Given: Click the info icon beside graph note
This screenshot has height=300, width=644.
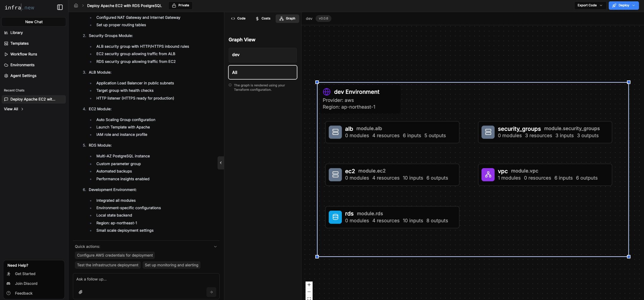Looking at the screenshot, I should click(x=230, y=85).
